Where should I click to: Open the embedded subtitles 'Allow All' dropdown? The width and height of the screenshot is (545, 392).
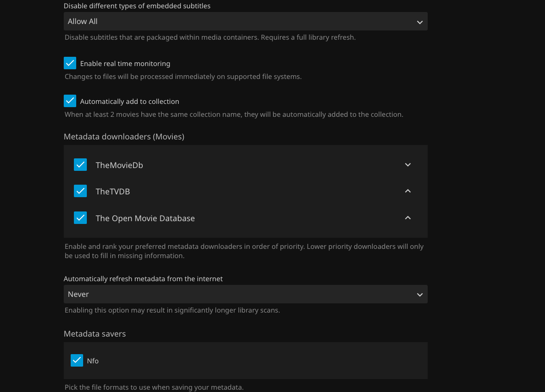pyautogui.click(x=245, y=21)
